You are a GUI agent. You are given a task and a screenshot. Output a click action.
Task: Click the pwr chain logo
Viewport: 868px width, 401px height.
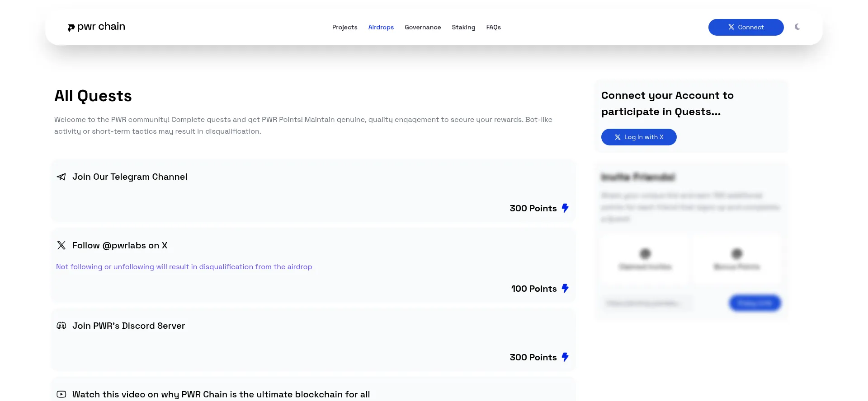tap(96, 27)
